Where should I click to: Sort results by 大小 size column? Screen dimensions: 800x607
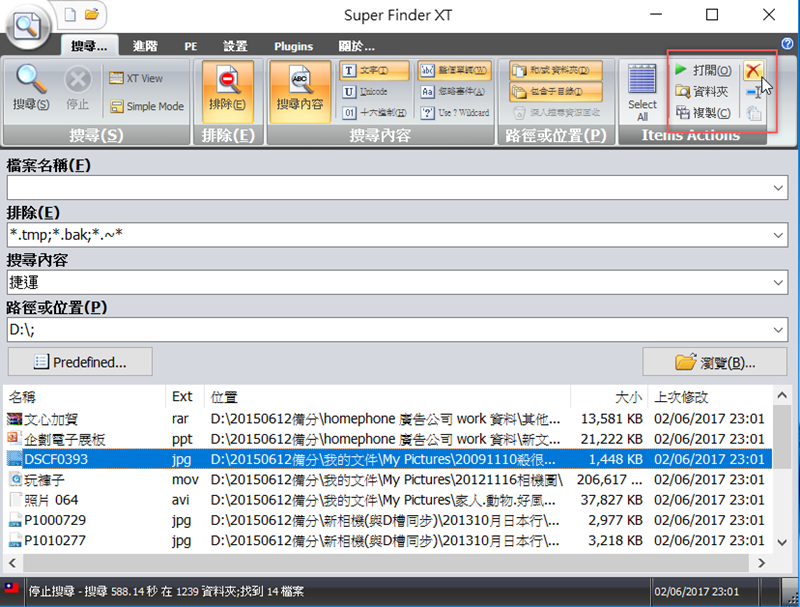click(609, 397)
